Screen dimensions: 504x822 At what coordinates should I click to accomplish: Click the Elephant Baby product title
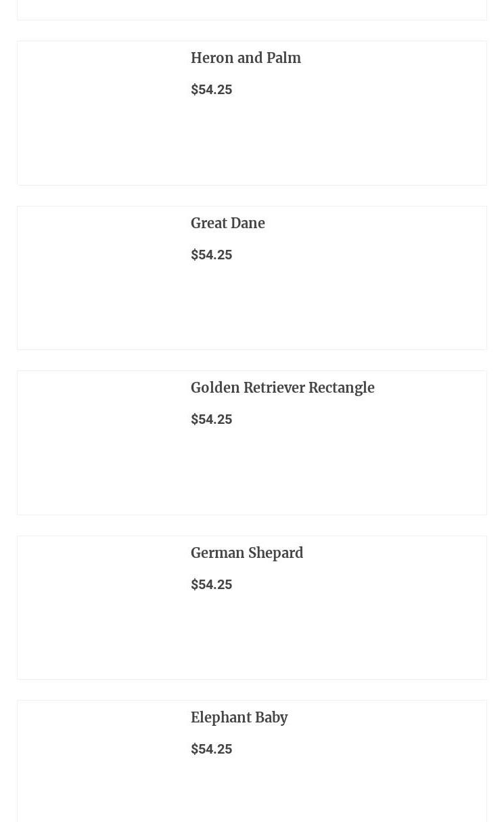[x=239, y=718]
